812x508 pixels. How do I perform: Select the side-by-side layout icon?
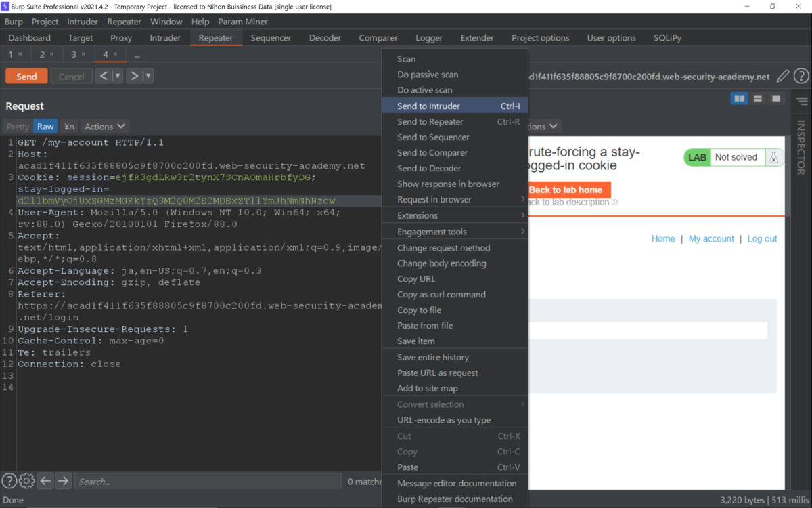[740, 99]
